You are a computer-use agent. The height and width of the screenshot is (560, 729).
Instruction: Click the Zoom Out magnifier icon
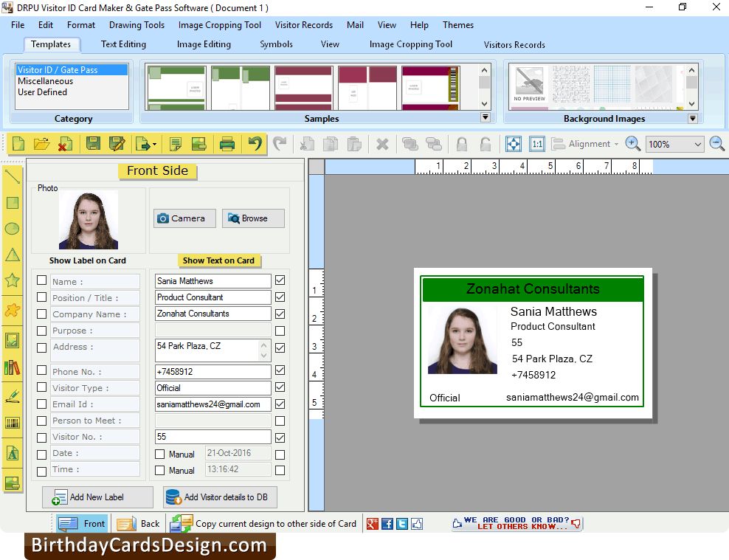point(717,144)
